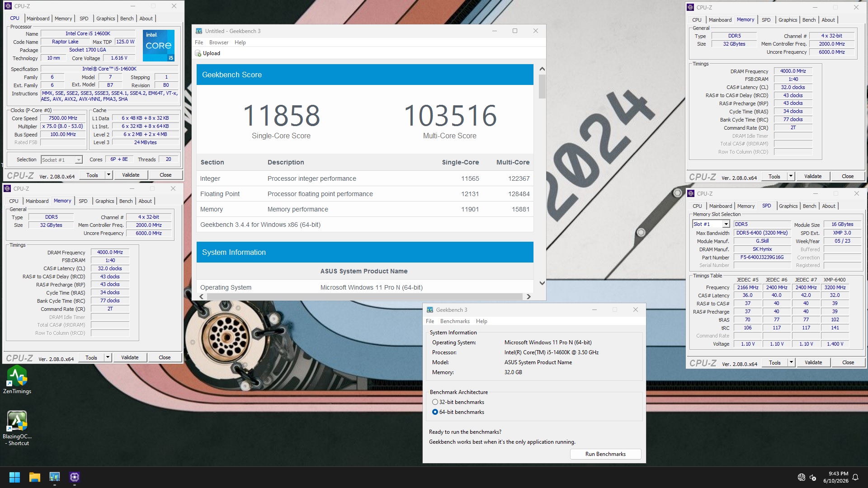Click Validate in top-left CPU-Z
868x488 pixels.
tap(131, 175)
